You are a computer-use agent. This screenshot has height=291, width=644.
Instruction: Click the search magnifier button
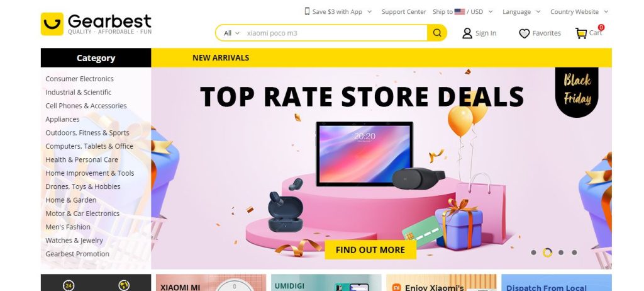tap(437, 33)
